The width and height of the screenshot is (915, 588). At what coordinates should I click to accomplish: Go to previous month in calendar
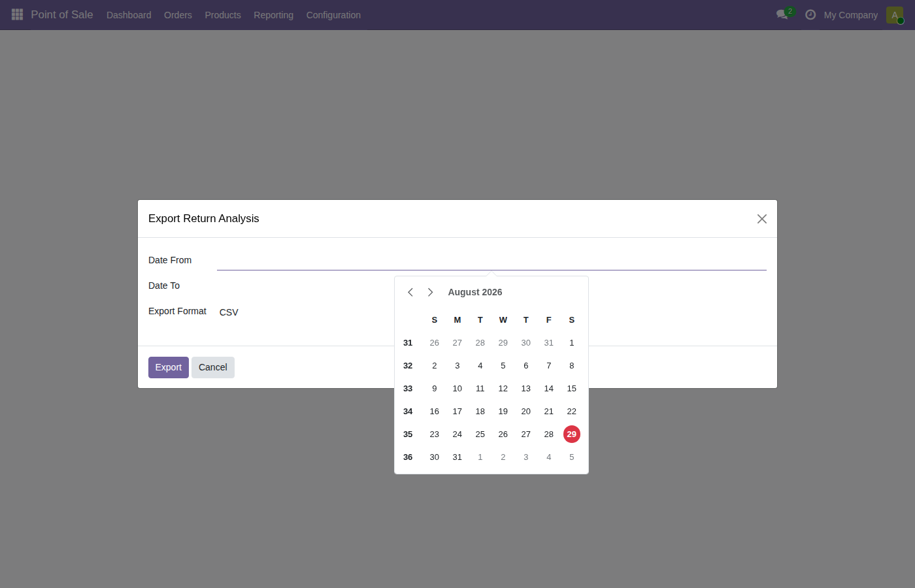[x=410, y=292]
